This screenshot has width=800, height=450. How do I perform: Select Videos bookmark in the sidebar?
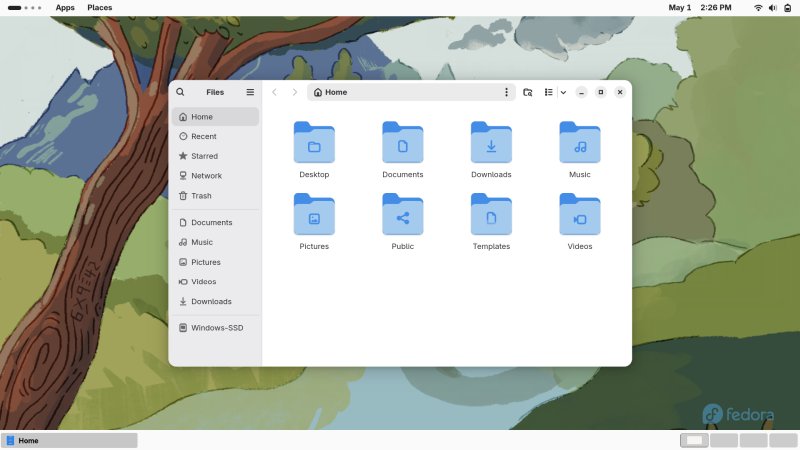215,282
